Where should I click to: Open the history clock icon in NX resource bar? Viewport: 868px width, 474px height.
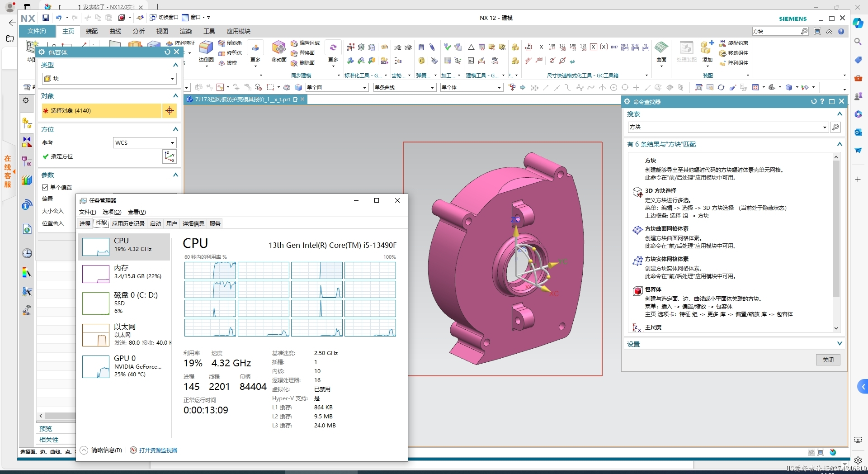tap(27, 253)
